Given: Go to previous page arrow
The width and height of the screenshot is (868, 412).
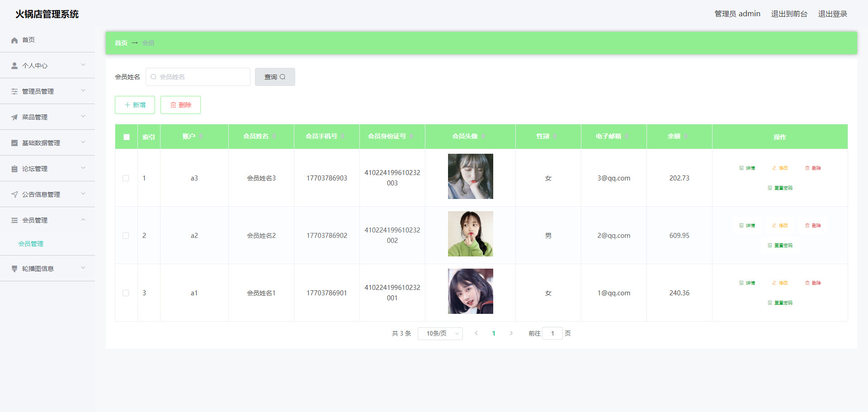Looking at the screenshot, I should pos(476,333).
